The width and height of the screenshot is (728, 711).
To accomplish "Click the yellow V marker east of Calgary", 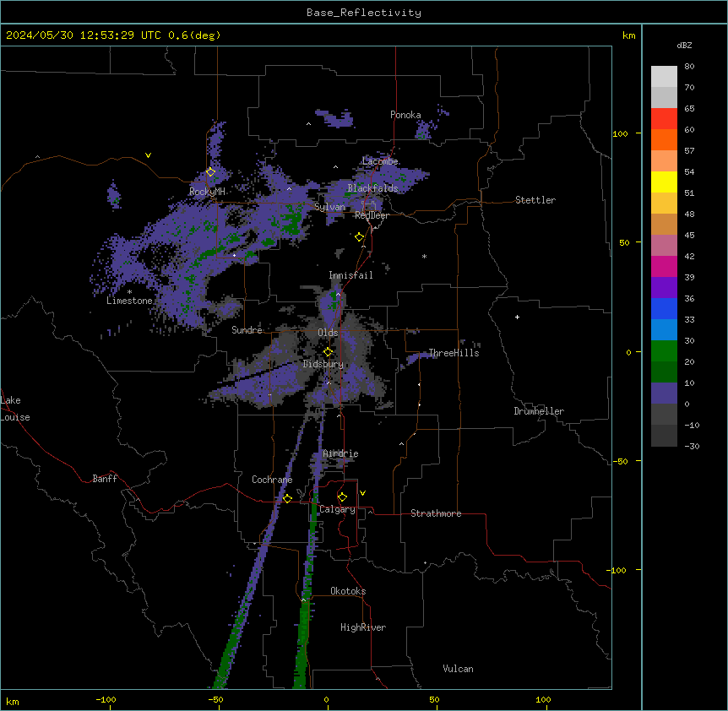I will pos(362,493).
